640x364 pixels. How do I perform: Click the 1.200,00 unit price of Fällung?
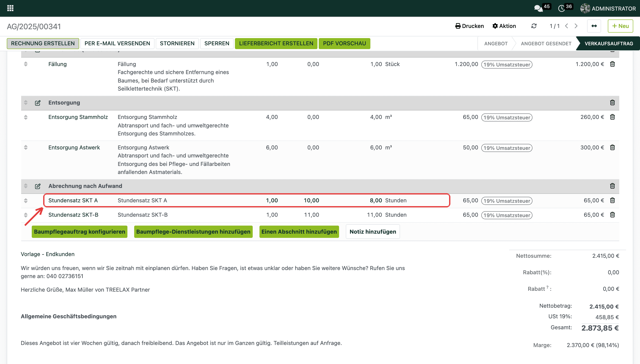click(x=466, y=64)
